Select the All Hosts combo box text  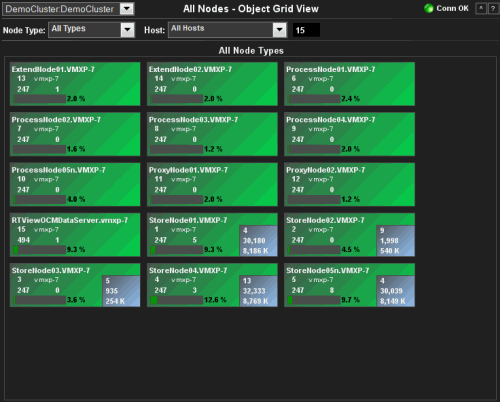[187, 28]
